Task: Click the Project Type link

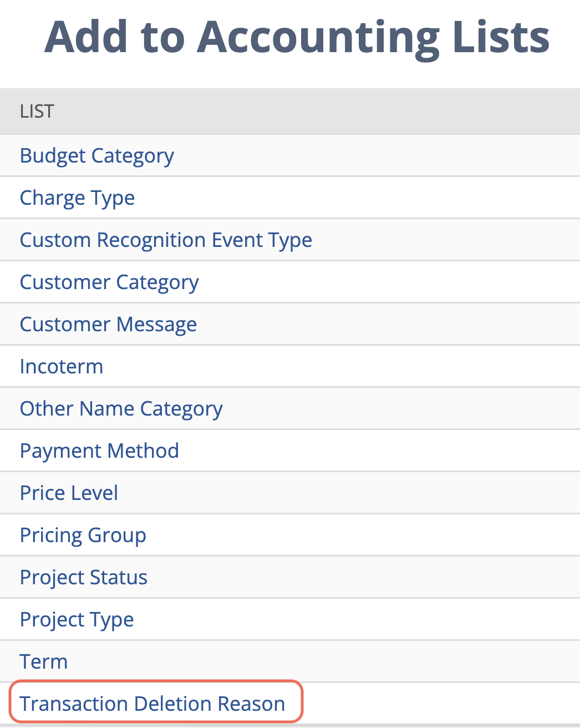Action: pyautogui.click(x=77, y=620)
